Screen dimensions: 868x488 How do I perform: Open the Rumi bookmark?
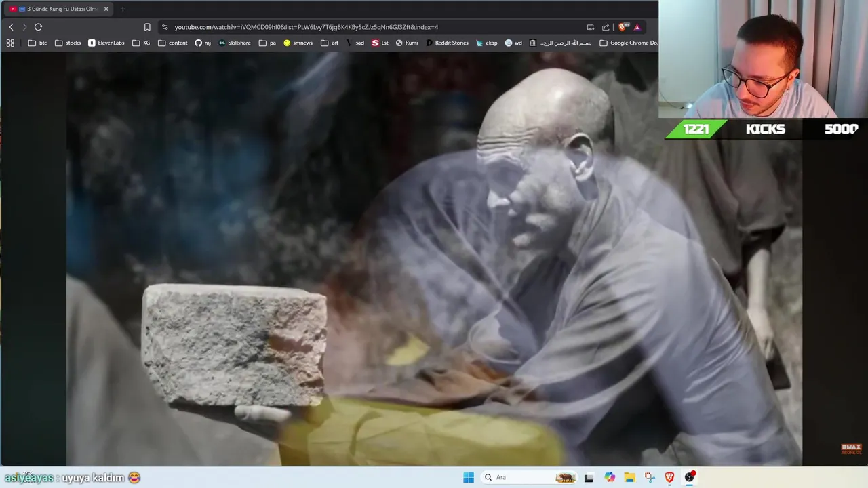[407, 43]
